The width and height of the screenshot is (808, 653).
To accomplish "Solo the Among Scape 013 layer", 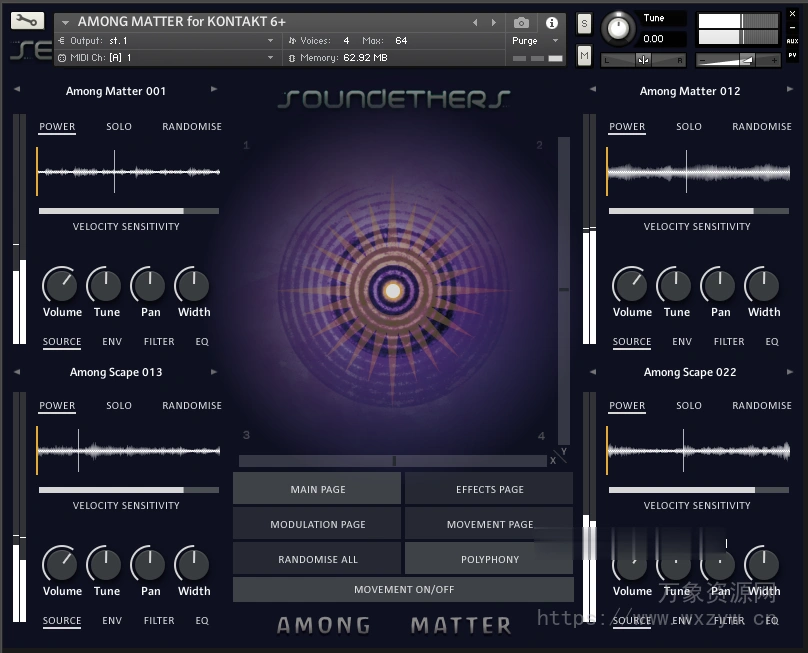I will pos(119,405).
